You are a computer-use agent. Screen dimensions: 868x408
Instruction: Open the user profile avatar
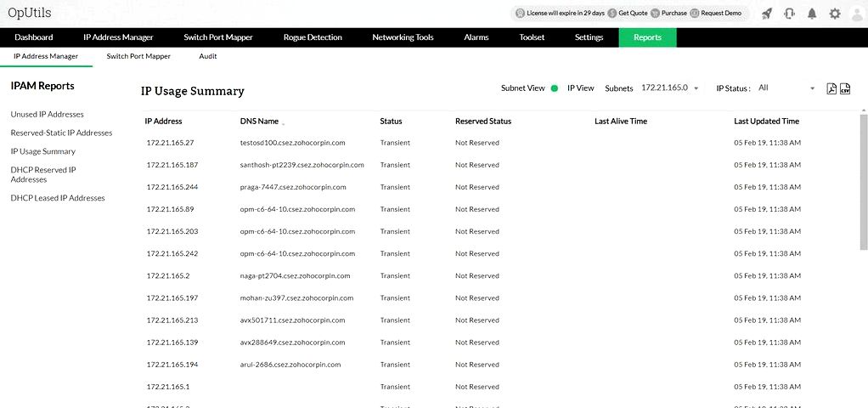click(x=858, y=14)
